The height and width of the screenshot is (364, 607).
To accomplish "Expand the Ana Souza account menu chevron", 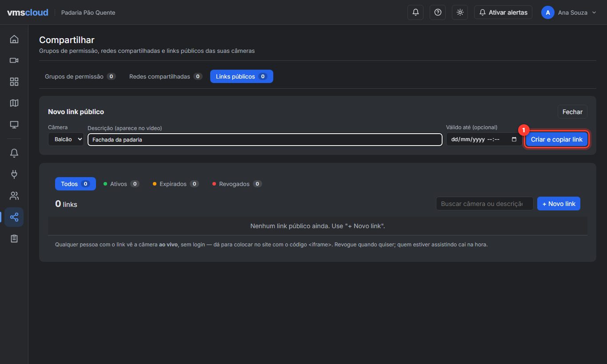I will 594,12.
